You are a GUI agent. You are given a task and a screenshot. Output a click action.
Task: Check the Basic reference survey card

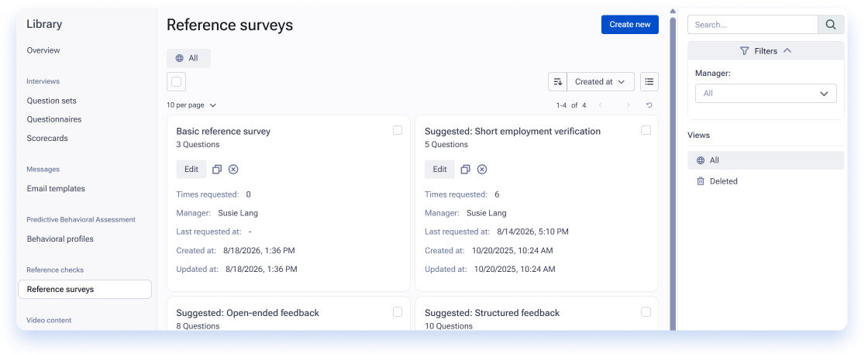[398, 131]
